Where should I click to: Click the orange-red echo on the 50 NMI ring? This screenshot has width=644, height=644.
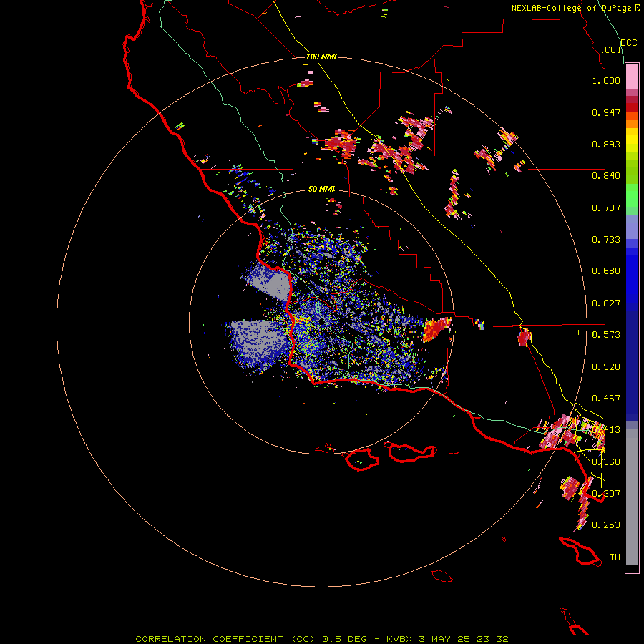(x=436, y=329)
